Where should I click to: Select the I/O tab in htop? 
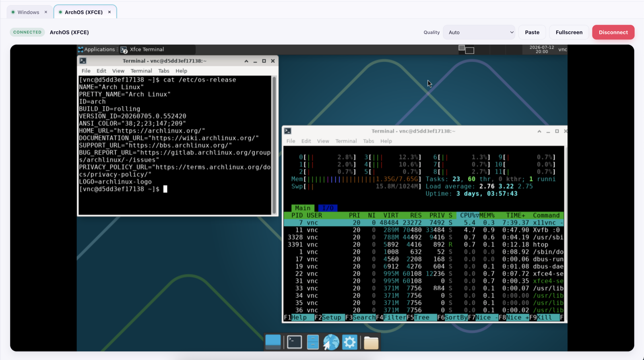[328, 208]
